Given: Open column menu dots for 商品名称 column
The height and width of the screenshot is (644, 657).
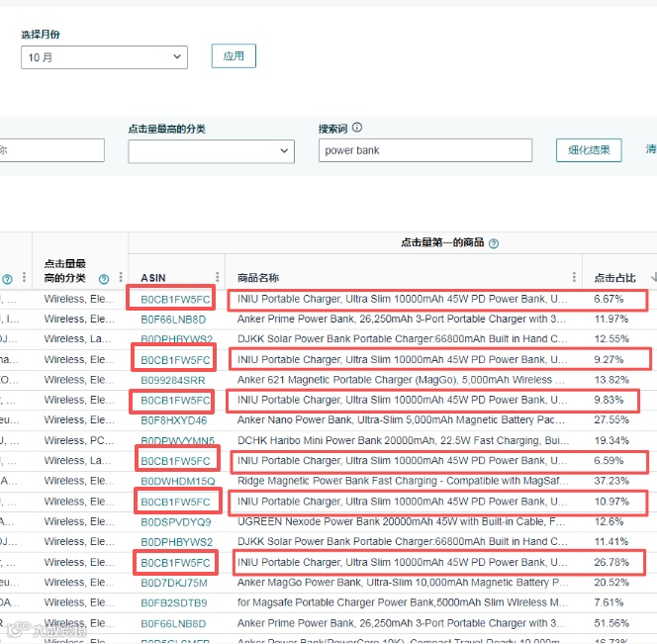Looking at the screenshot, I should pos(574,277).
